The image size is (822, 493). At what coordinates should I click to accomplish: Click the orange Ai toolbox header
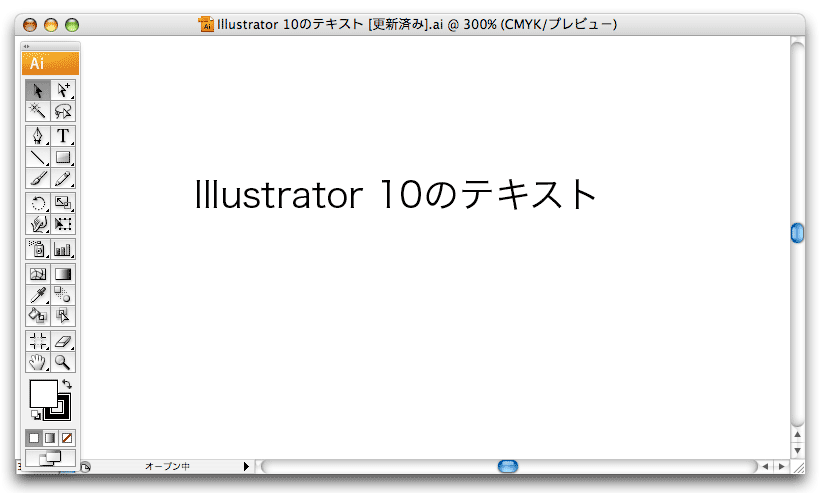click(50, 63)
